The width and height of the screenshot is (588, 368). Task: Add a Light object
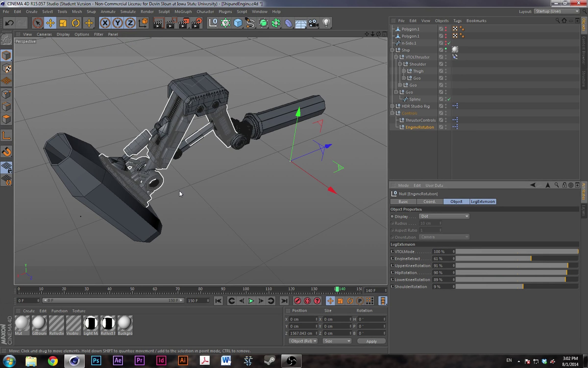326,23
